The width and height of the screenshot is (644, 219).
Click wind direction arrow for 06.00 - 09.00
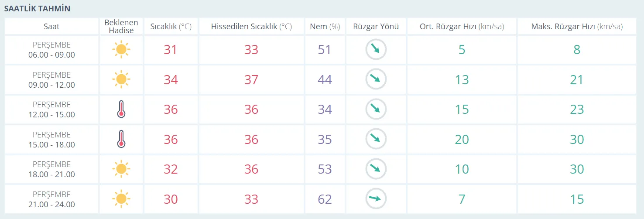coord(376,50)
